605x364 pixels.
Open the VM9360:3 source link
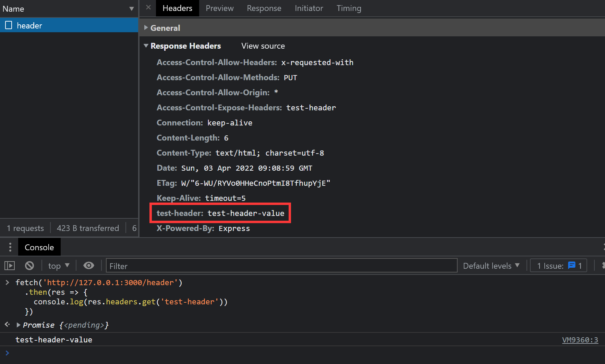[x=580, y=340]
